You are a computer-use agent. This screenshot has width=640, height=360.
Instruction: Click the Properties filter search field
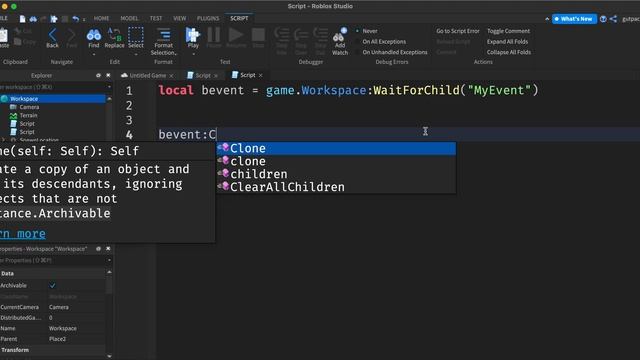click(x=52, y=260)
